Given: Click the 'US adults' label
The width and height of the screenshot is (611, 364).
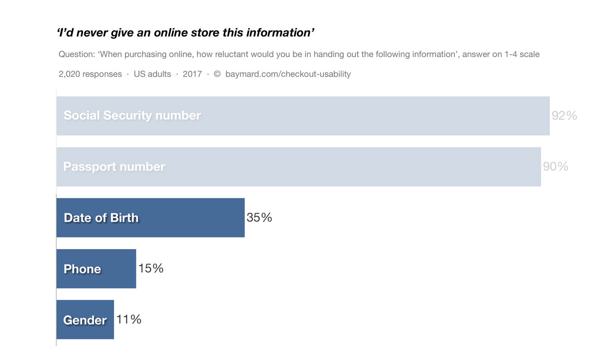Looking at the screenshot, I should pos(152,74).
